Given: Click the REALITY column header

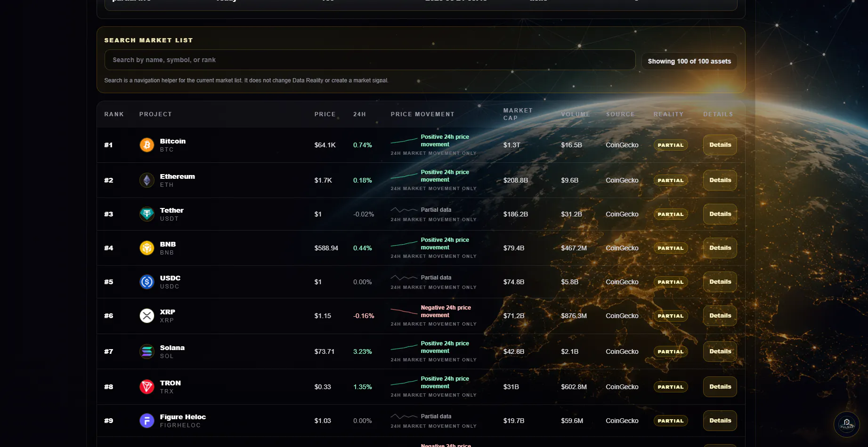Looking at the screenshot, I should tap(668, 114).
